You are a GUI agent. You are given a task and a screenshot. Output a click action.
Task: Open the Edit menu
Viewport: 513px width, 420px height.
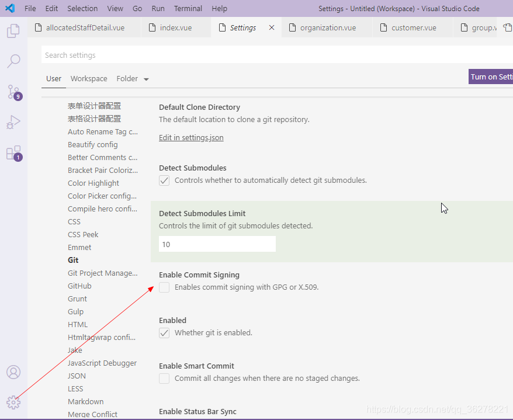click(x=51, y=9)
